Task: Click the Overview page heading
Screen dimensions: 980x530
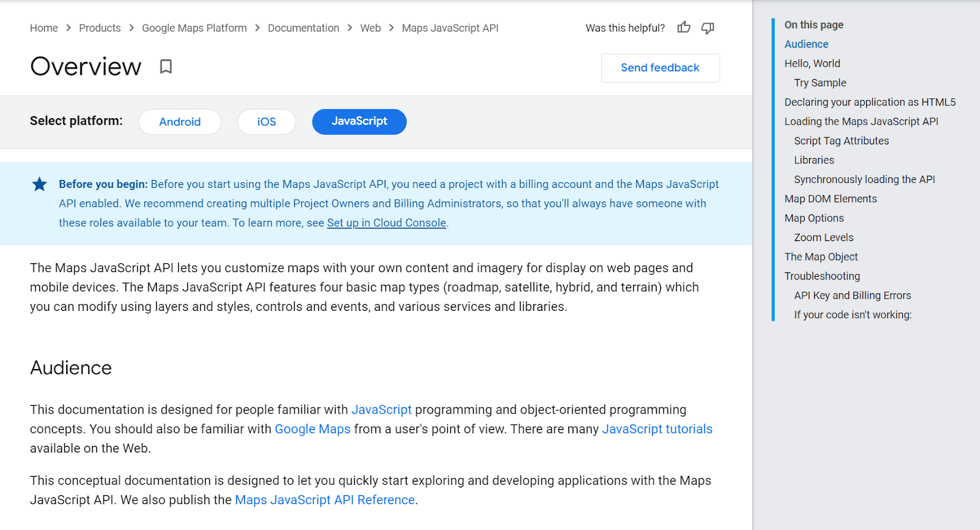Action: 86,67
